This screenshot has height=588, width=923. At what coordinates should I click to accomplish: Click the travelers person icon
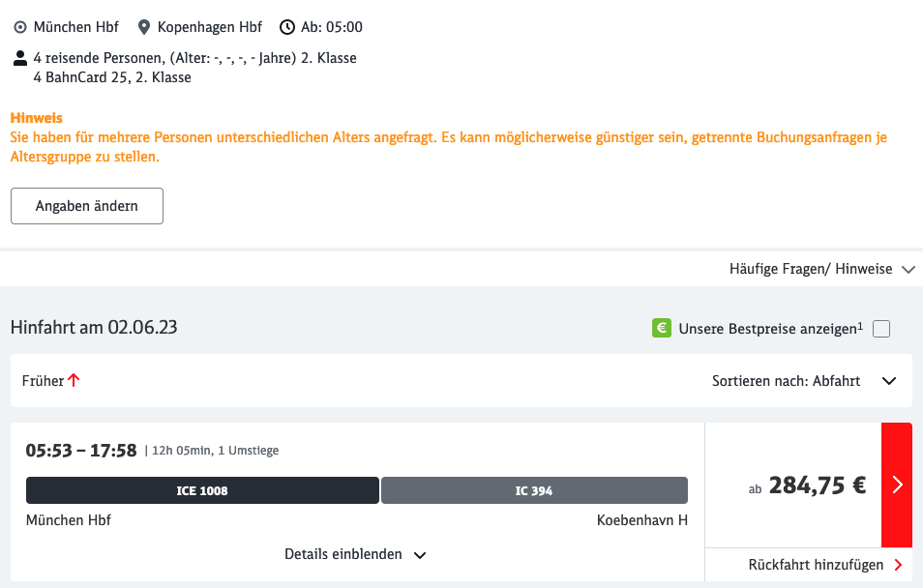[x=20, y=58]
